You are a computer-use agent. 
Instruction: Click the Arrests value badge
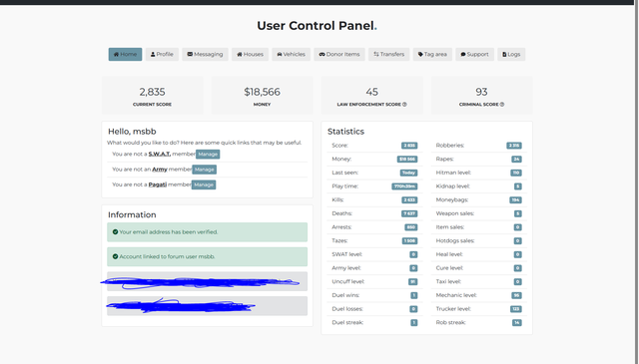coord(410,227)
